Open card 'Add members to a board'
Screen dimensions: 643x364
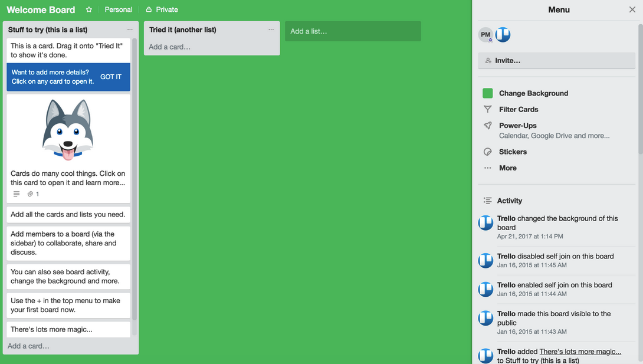(x=68, y=243)
